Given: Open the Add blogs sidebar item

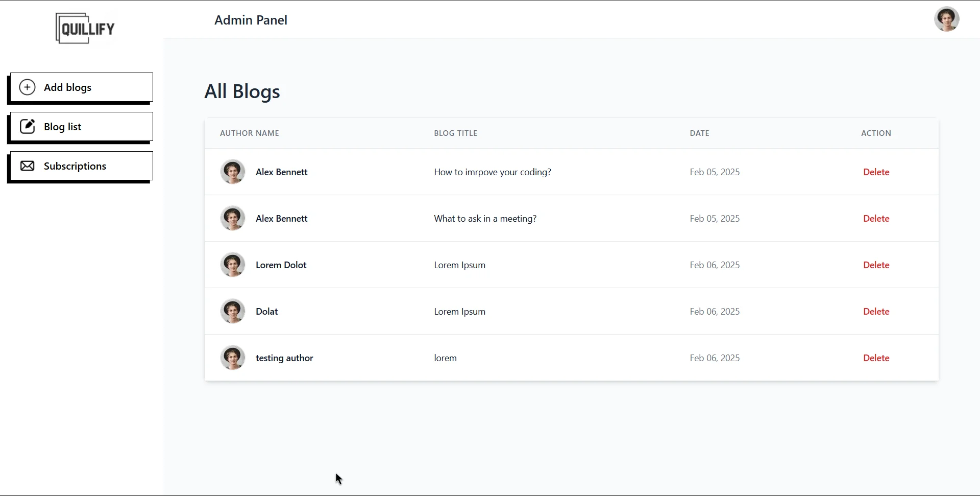Looking at the screenshot, I should 67,87.
